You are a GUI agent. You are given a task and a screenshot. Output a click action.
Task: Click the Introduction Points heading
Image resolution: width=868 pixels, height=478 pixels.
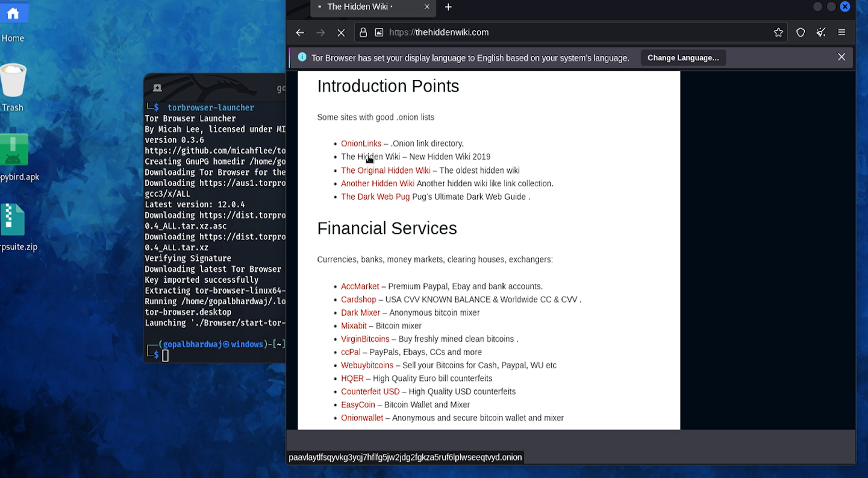pyautogui.click(x=388, y=86)
